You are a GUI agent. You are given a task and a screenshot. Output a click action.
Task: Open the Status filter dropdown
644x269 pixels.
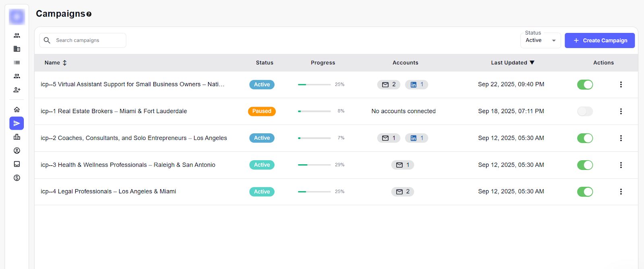(x=540, y=40)
